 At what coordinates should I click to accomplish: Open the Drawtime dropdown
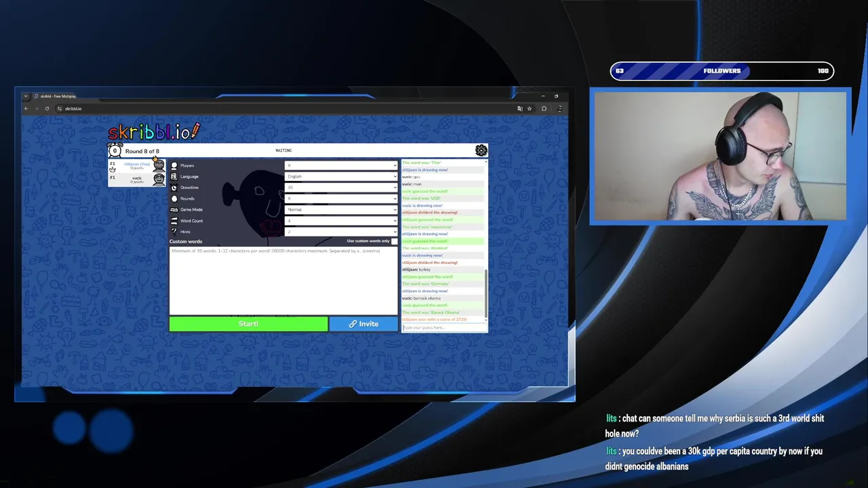coord(341,188)
